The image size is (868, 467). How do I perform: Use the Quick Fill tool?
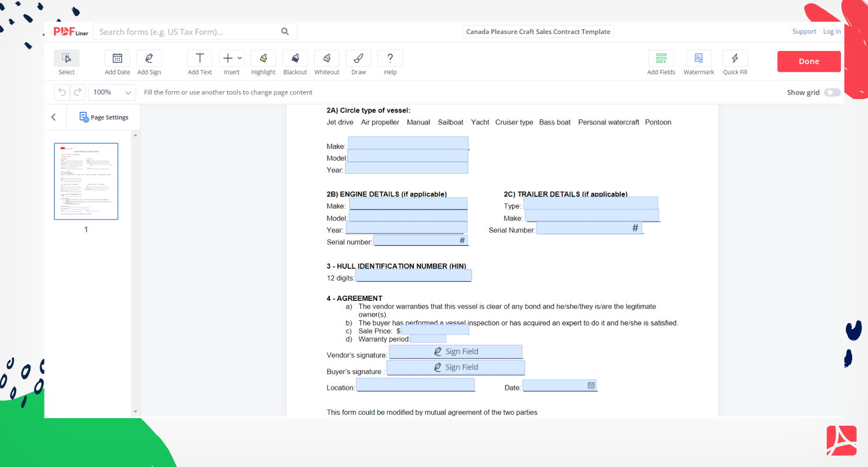click(735, 62)
